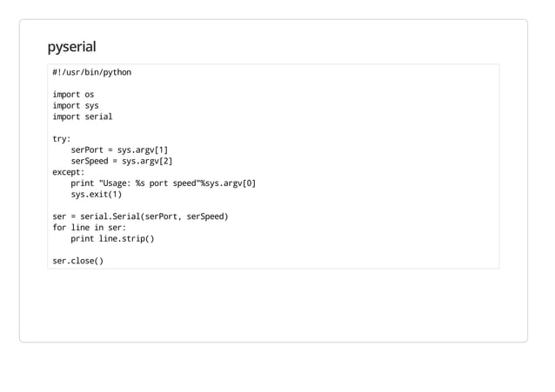Click the "serSpeed = sys.argv[2]" assignment line
The height and width of the screenshot is (392, 555).
[122, 161]
